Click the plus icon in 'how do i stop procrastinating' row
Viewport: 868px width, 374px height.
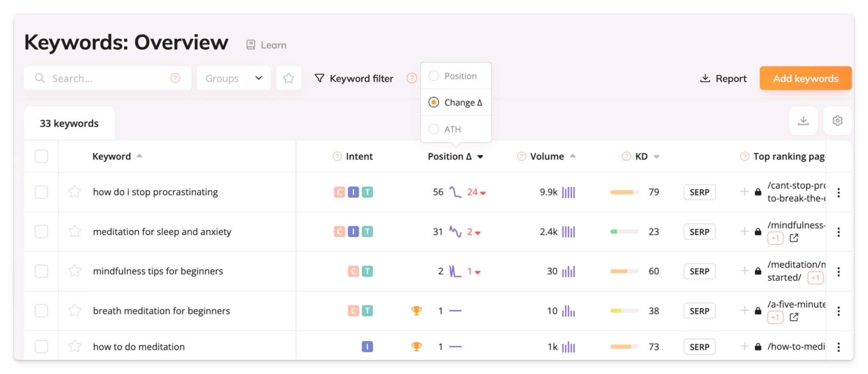(744, 191)
